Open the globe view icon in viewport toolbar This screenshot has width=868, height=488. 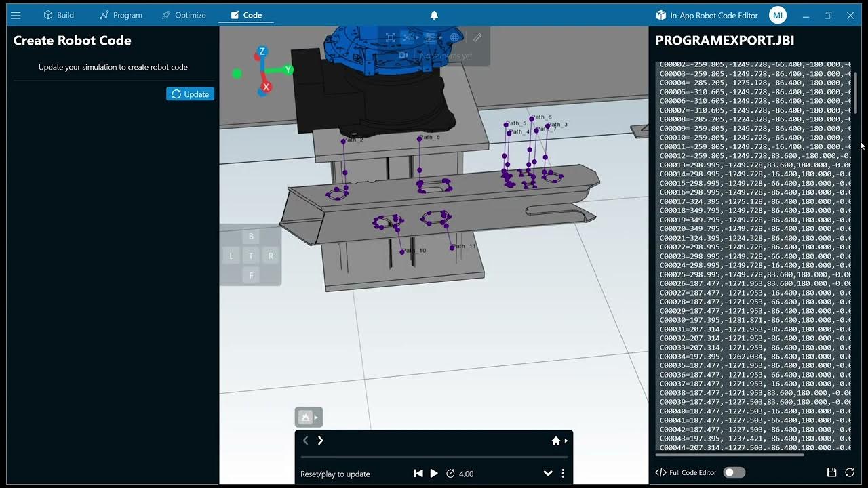(454, 37)
